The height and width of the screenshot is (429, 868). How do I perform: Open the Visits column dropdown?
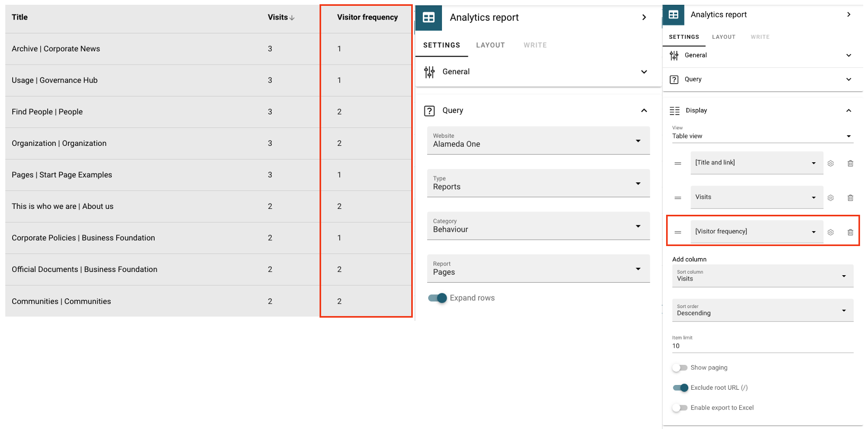[x=757, y=197]
